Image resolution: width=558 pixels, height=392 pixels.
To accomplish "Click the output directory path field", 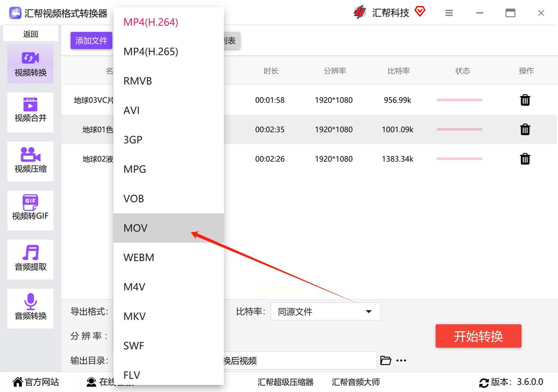I will pyautogui.click(x=300, y=361).
